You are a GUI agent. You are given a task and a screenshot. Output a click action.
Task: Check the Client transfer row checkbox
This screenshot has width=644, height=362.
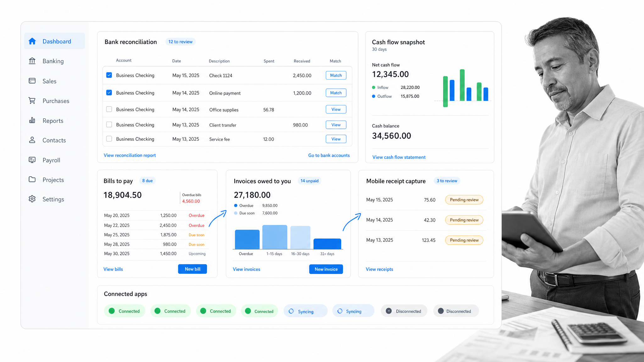(109, 125)
